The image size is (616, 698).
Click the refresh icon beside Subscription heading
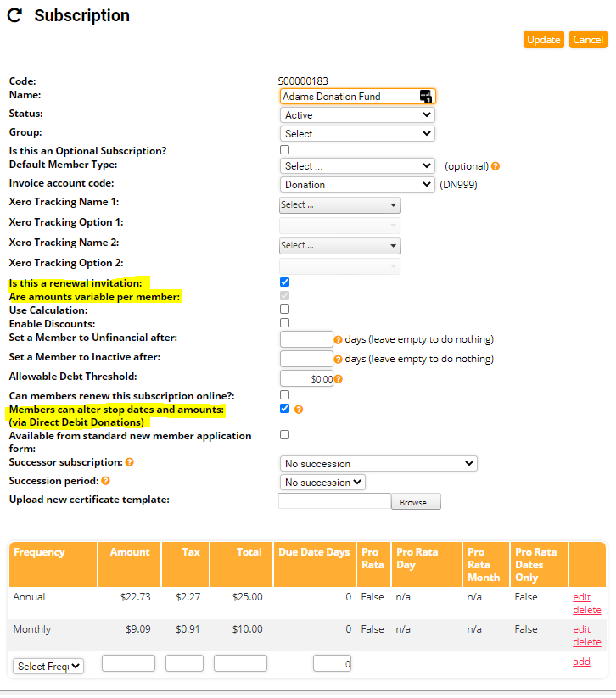point(14,15)
